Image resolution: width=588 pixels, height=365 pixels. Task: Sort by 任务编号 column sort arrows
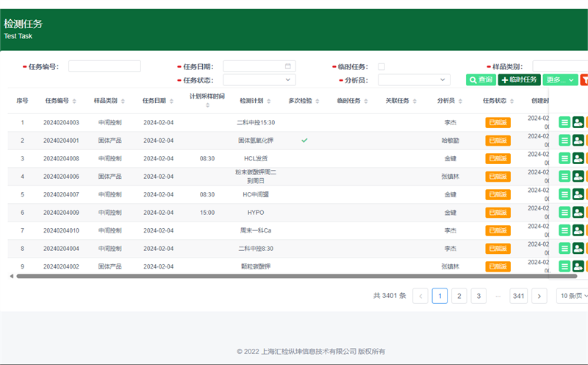point(74,101)
